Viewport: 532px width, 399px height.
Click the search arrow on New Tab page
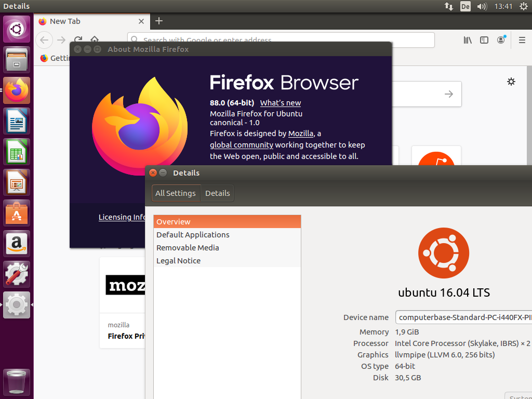[449, 94]
